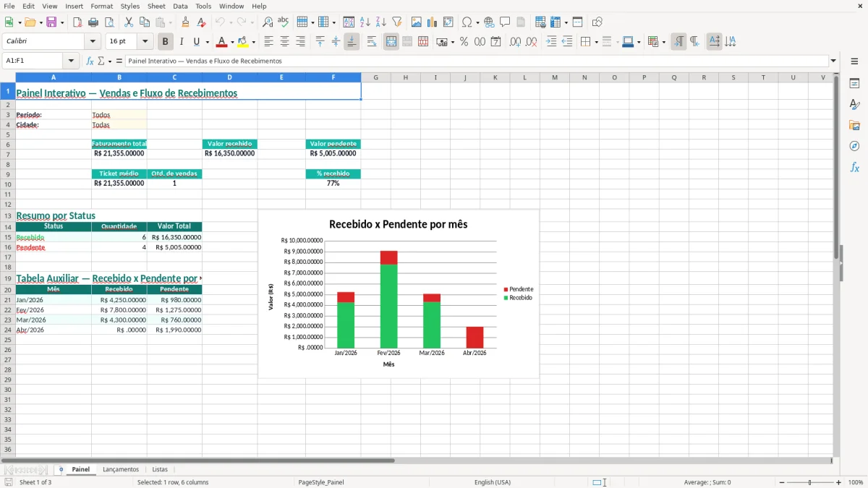868x488 pixels.
Task: Click the Sort Ascending icon
Action: pyautogui.click(x=365, y=22)
